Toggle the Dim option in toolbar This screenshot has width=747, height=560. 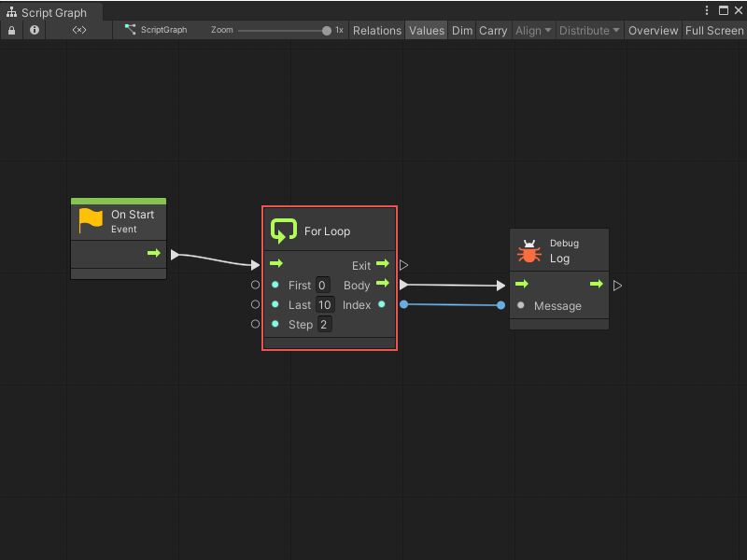click(461, 30)
